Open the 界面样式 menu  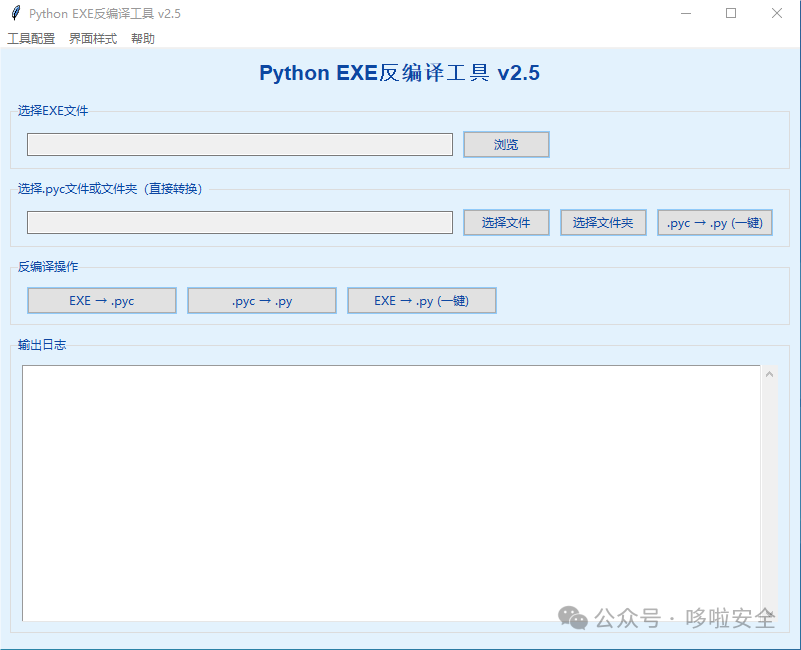(93, 39)
